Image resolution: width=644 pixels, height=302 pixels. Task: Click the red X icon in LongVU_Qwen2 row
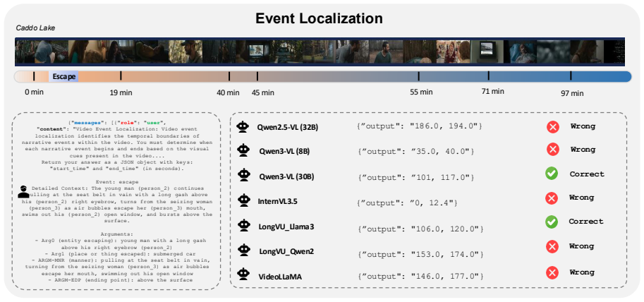552,246
